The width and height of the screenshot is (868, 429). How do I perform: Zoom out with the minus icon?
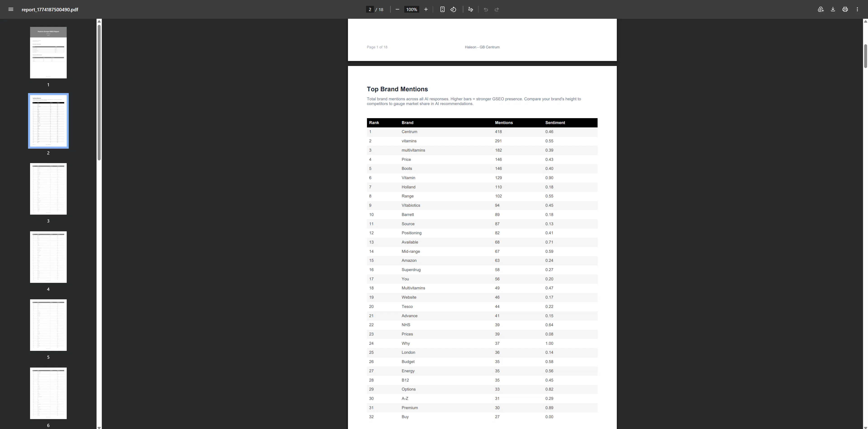point(397,9)
